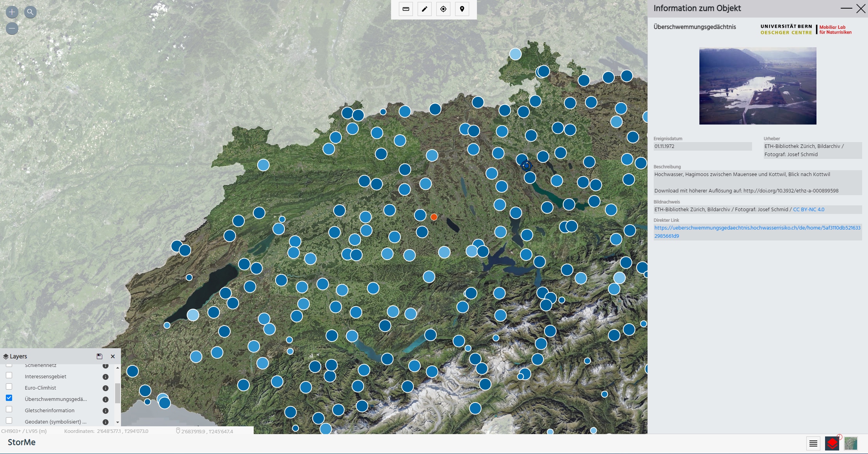This screenshot has height=454, width=868.
Task: Show info for Überschwemmungsgedächtnis layer
Action: coord(105,399)
